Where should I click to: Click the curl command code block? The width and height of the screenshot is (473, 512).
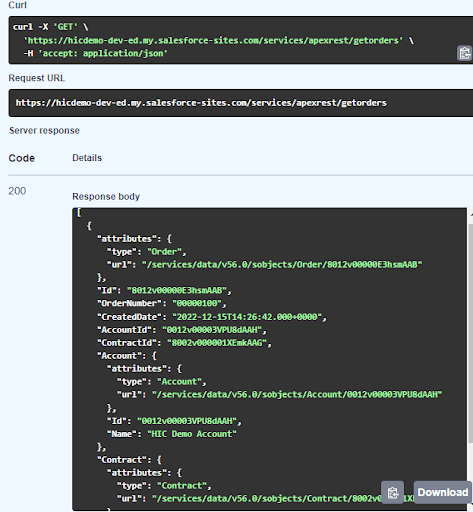tap(241, 40)
